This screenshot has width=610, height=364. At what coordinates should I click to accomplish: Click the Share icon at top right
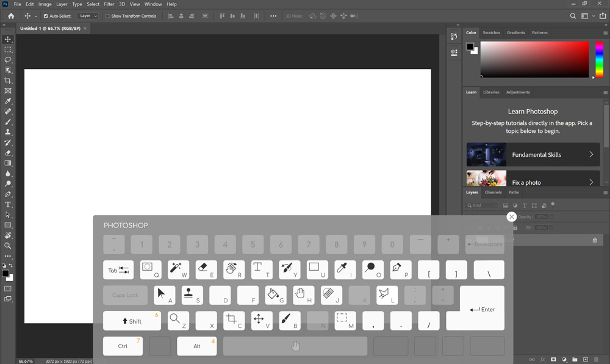[603, 16]
